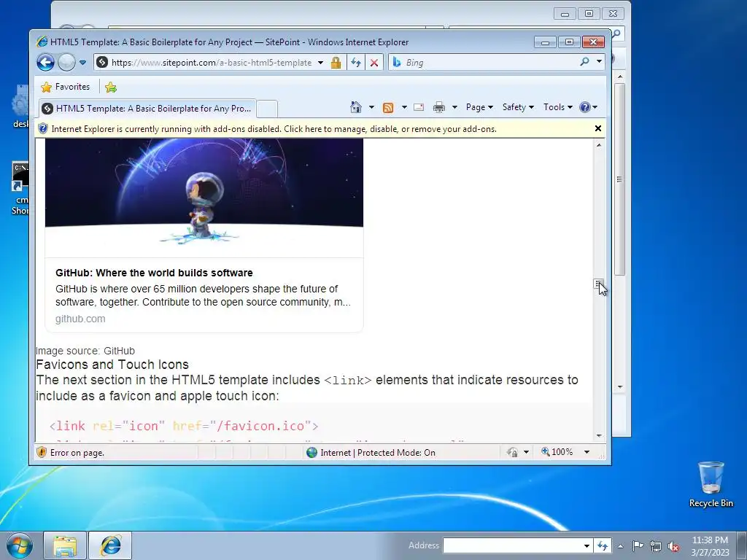The image size is (747, 560).
Task: Expand the zoom level dropdown arrow
Action: [587, 452]
